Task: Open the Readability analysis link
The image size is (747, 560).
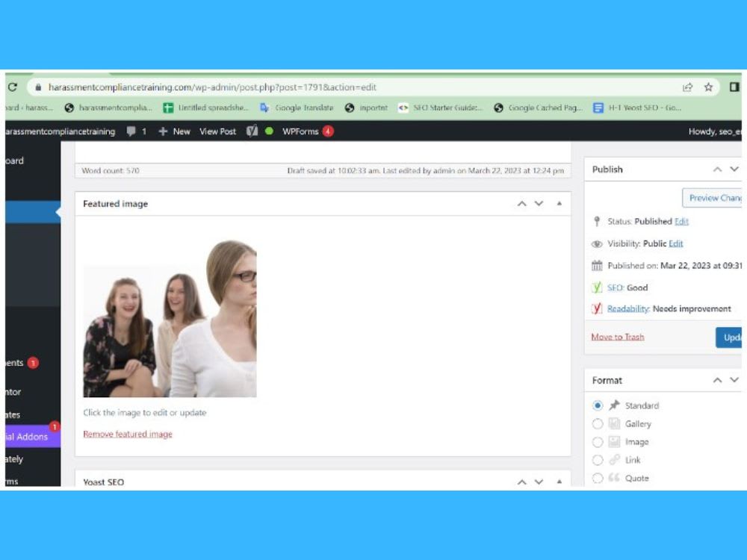Action: coord(628,308)
